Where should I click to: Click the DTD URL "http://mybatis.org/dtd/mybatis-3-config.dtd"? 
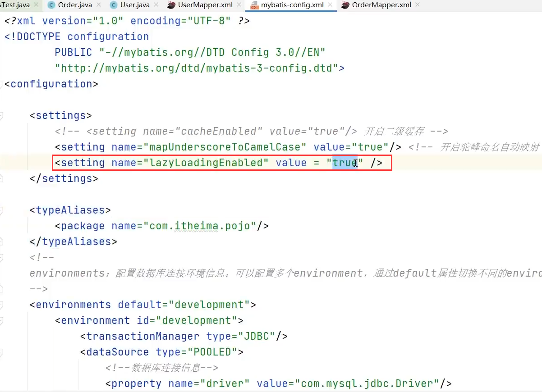pyautogui.click(x=197, y=68)
